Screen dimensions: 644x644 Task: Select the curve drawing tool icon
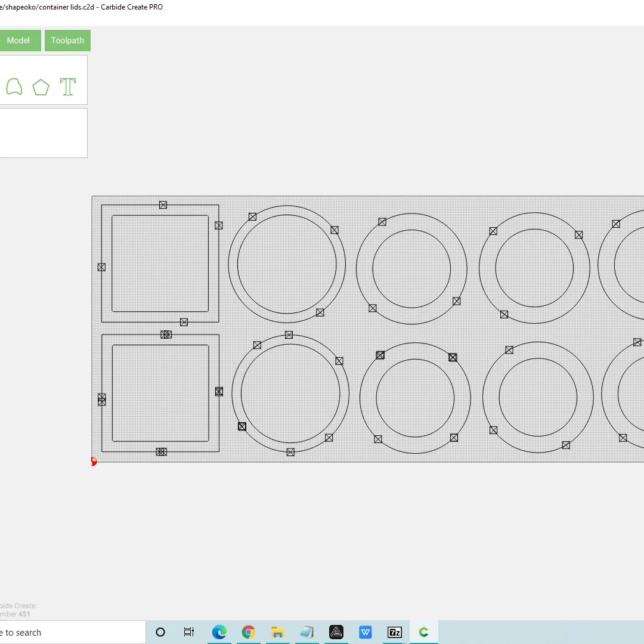click(x=14, y=86)
